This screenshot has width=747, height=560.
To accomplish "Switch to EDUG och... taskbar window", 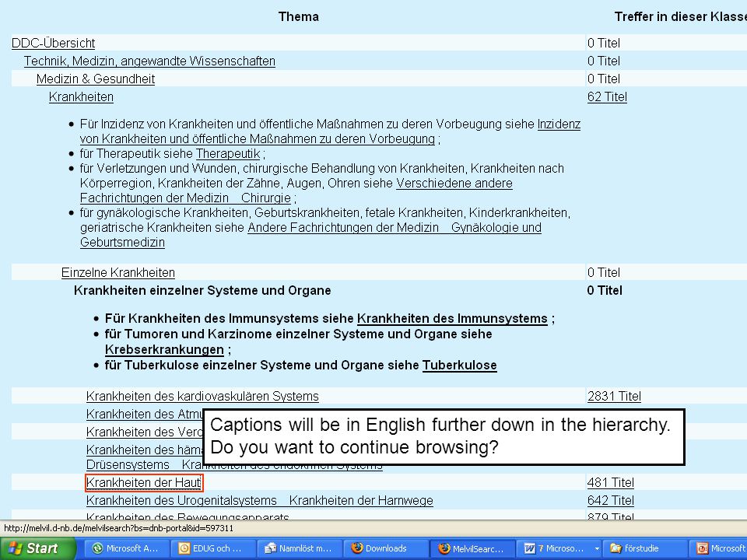I will (x=213, y=548).
